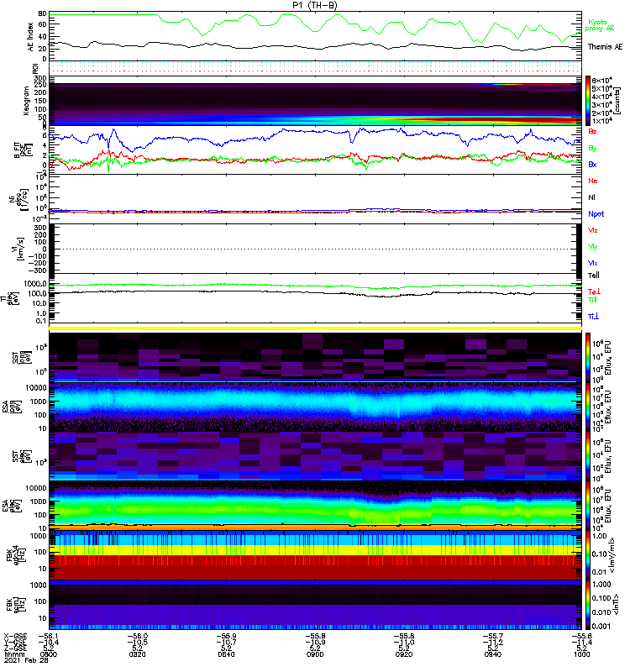Select the Themis AE legend label
The height and width of the screenshot is (672, 630).
pyautogui.click(x=605, y=47)
